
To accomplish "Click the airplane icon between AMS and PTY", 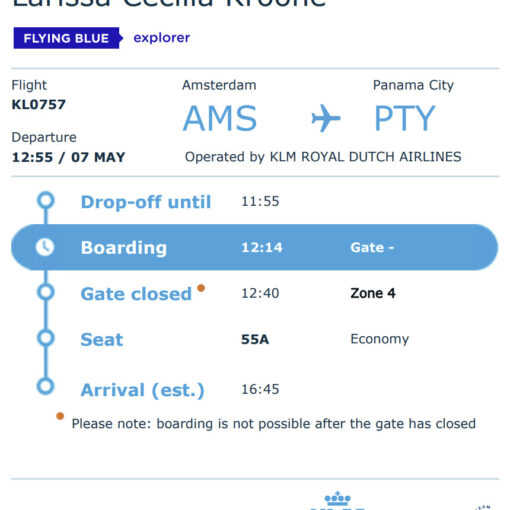I will pos(326,118).
